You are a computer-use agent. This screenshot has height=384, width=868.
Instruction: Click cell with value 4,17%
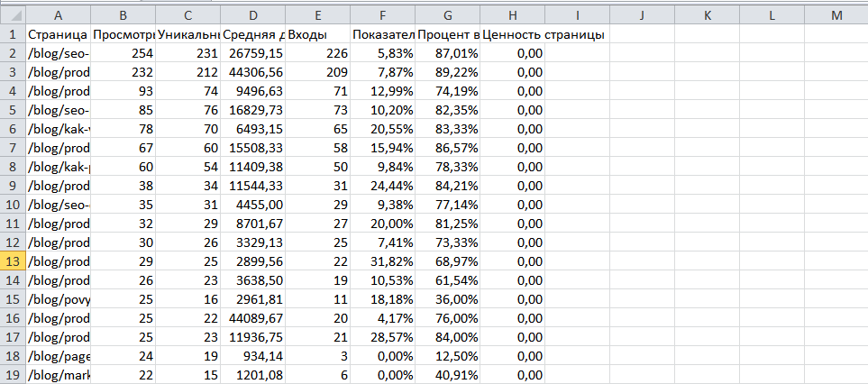coord(383,317)
